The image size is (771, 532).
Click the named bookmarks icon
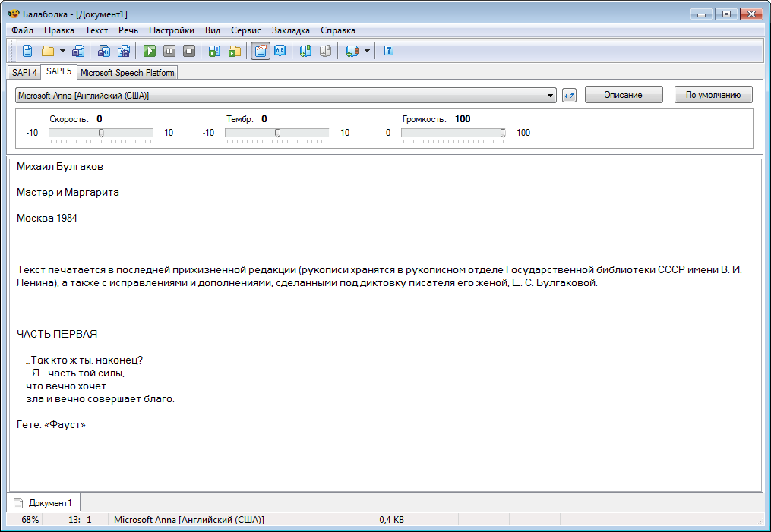pos(352,51)
